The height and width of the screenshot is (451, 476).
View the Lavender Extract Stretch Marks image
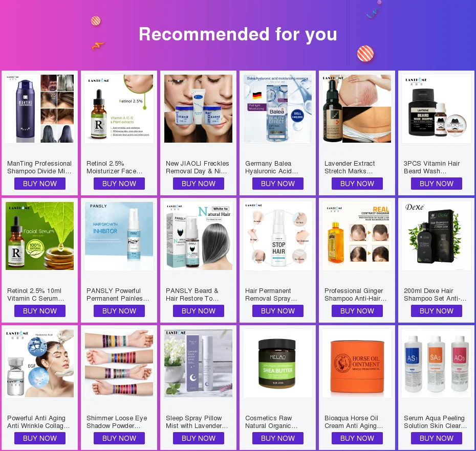tap(357, 108)
